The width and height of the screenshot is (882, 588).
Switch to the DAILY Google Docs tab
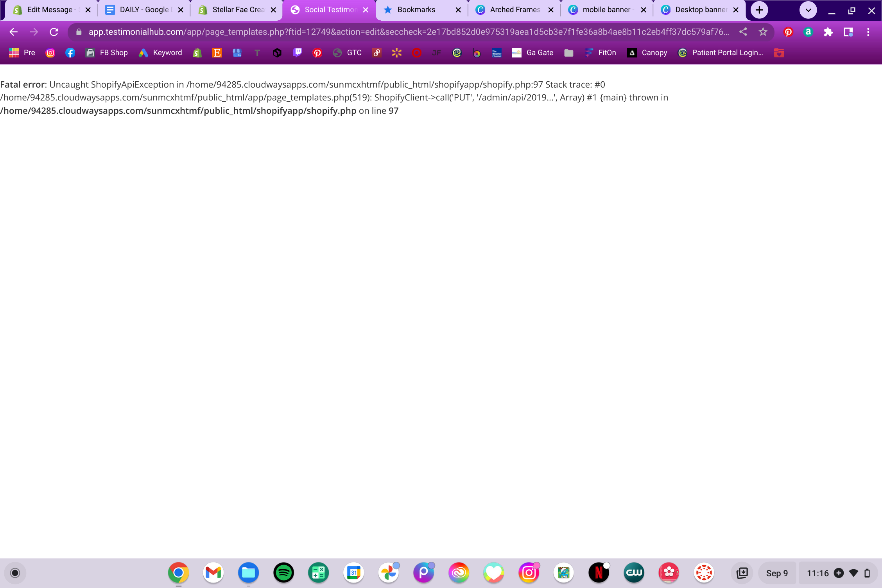coord(143,10)
